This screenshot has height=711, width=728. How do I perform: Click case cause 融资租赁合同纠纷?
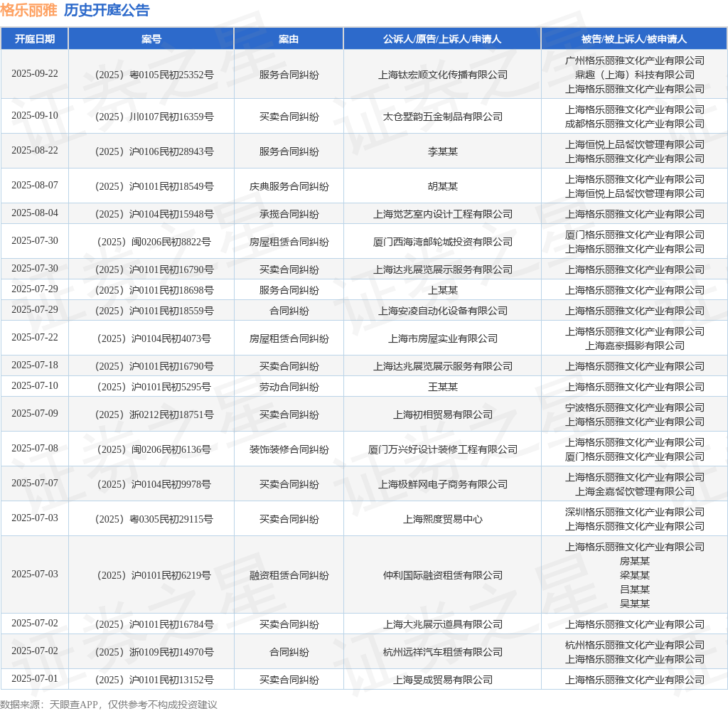(289, 575)
